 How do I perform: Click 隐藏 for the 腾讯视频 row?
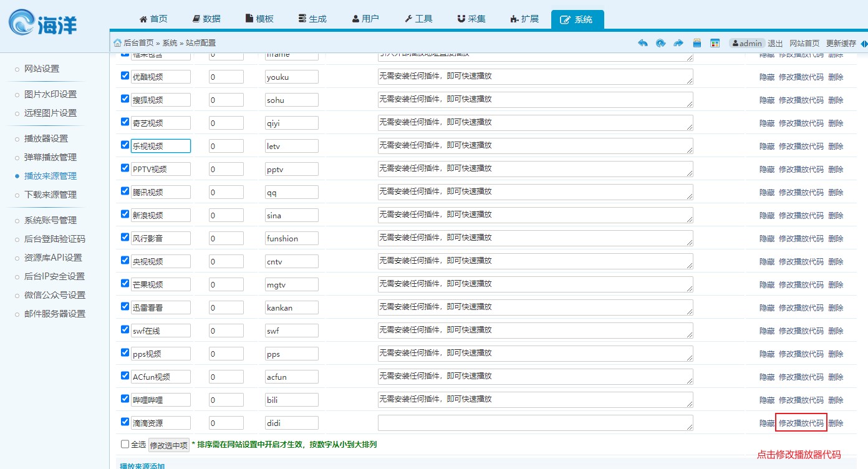point(766,192)
